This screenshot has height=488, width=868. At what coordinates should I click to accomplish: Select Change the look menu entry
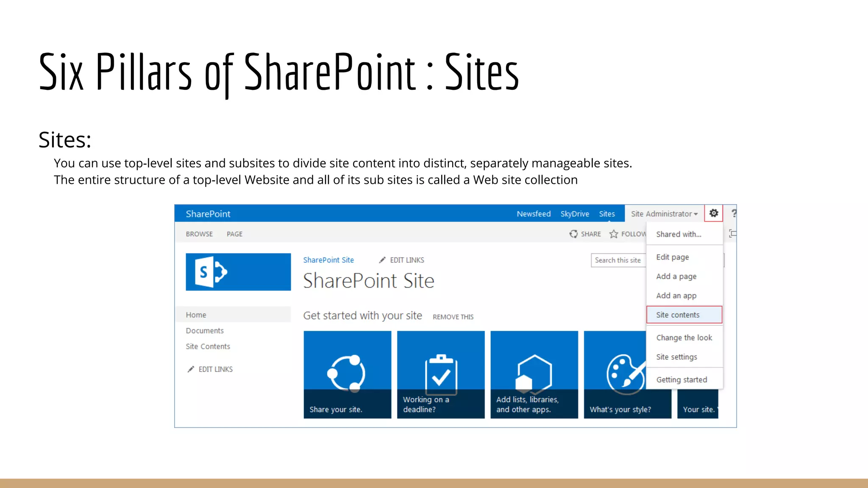[684, 338]
